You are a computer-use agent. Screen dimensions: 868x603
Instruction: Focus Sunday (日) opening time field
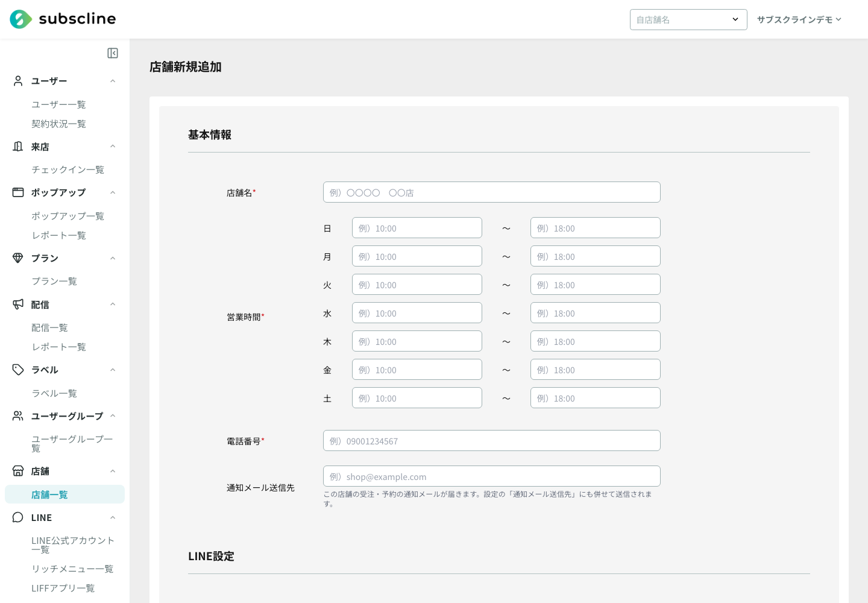417,228
